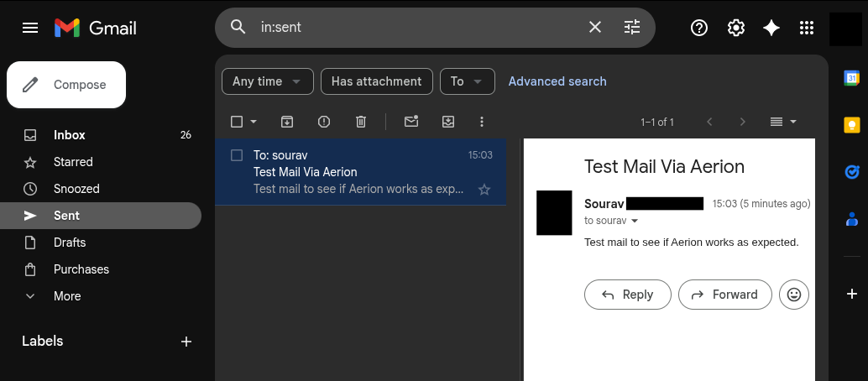Click the Reply button
The image size is (868, 381).
click(x=628, y=295)
